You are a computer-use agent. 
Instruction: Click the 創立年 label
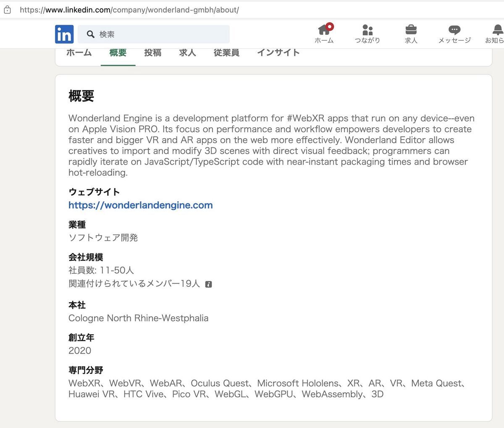81,337
